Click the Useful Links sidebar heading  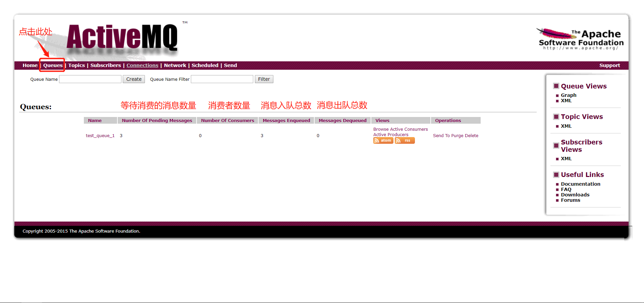pos(582,175)
